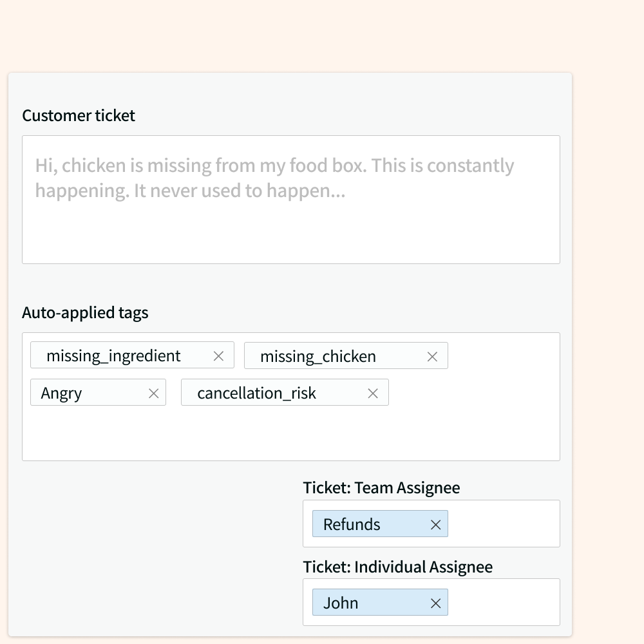Click the X inside the John chip
This screenshot has height=644, width=644.
[x=435, y=602]
